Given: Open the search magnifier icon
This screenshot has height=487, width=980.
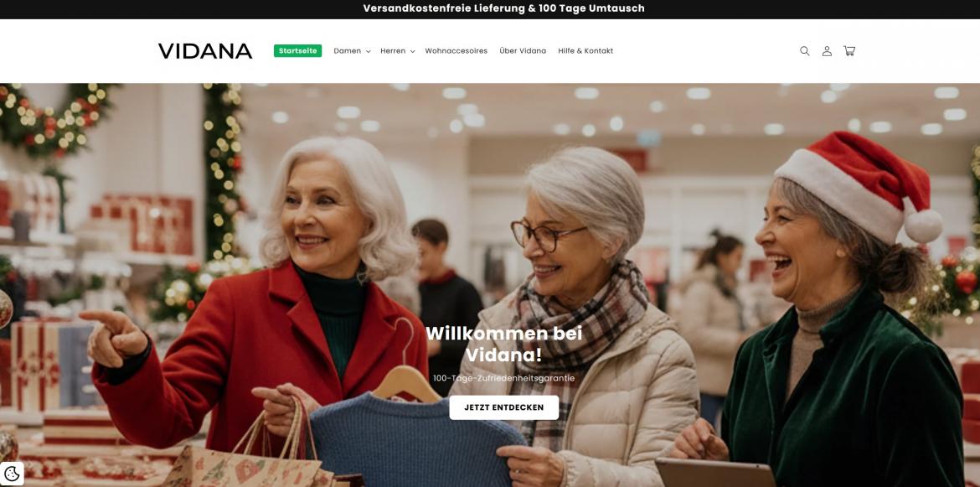Looking at the screenshot, I should pos(804,51).
